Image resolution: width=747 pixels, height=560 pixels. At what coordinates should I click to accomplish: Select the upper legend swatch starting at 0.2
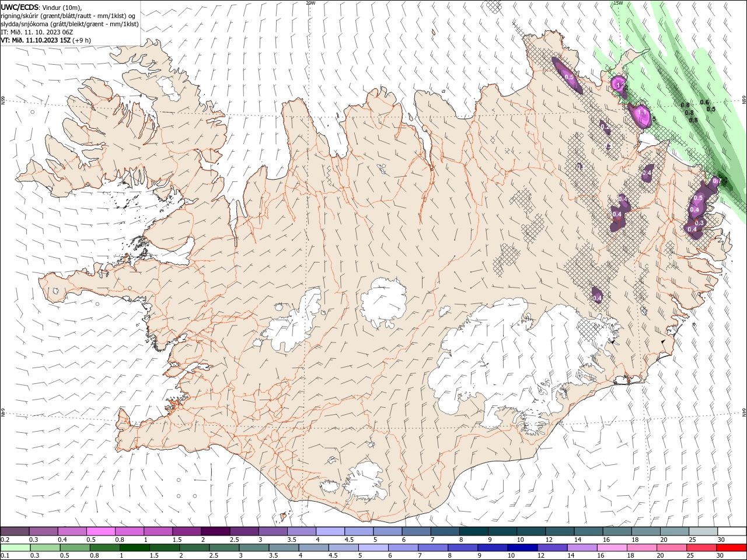pyautogui.click(x=15, y=531)
